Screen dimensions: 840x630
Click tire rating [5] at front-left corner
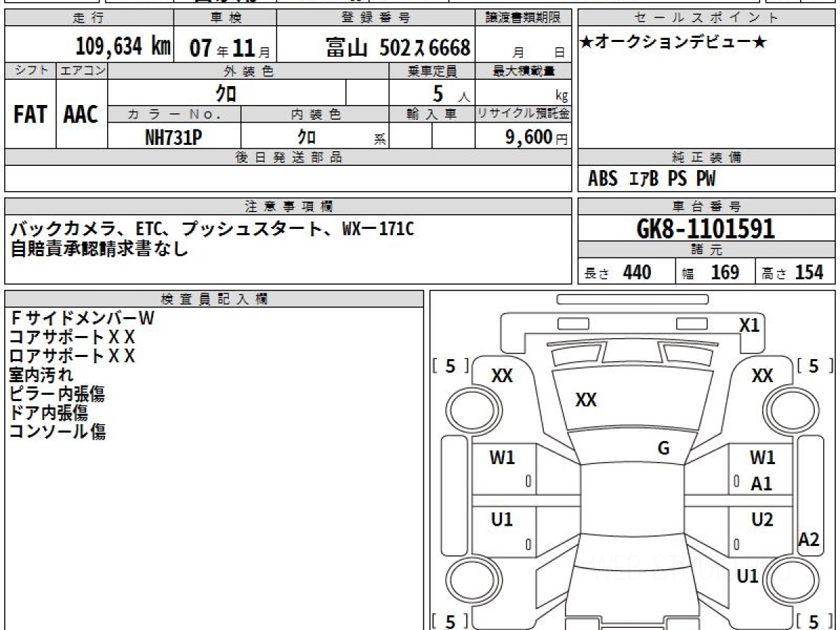coord(450,365)
